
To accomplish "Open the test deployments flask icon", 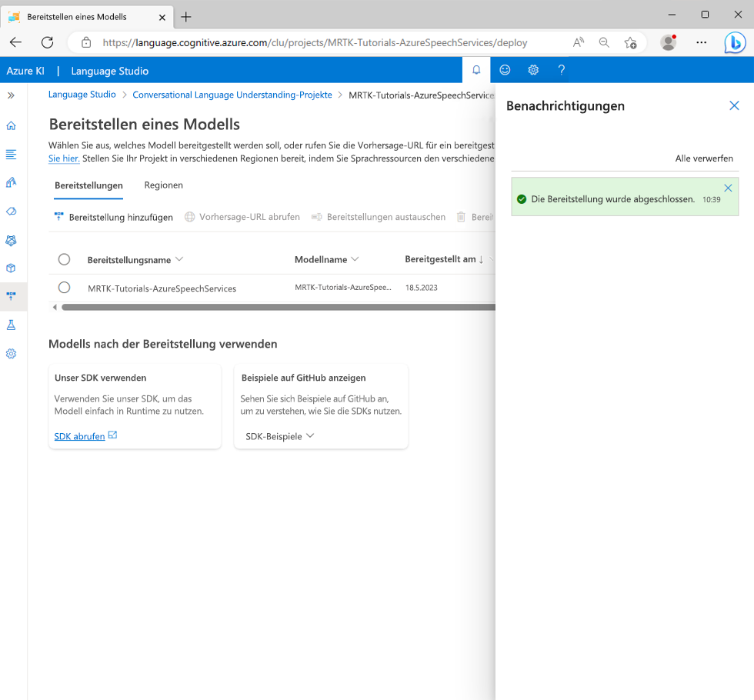I will (11, 325).
